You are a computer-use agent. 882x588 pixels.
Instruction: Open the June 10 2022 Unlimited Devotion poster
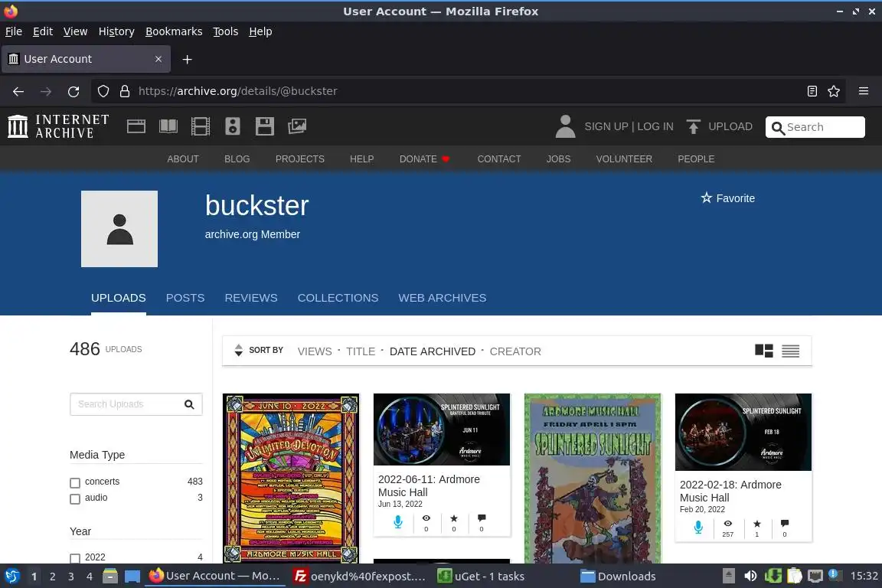tap(291, 479)
